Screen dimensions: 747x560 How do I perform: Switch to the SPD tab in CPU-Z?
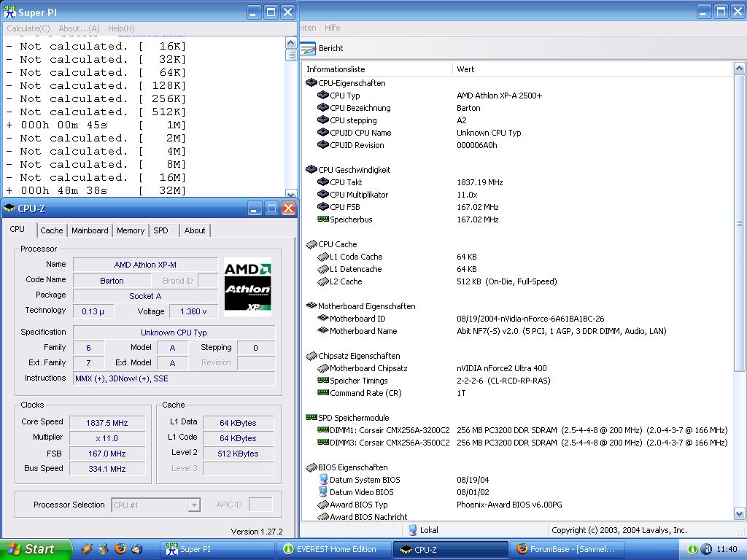161,230
